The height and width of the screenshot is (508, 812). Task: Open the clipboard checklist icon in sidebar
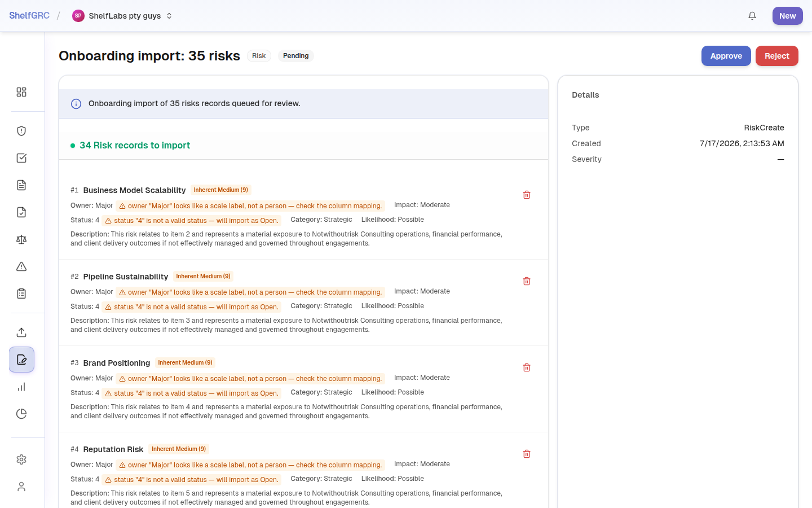(21, 294)
